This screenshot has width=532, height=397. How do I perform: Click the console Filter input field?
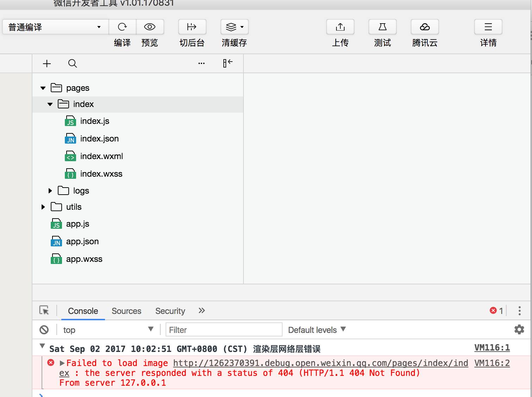click(x=224, y=330)
